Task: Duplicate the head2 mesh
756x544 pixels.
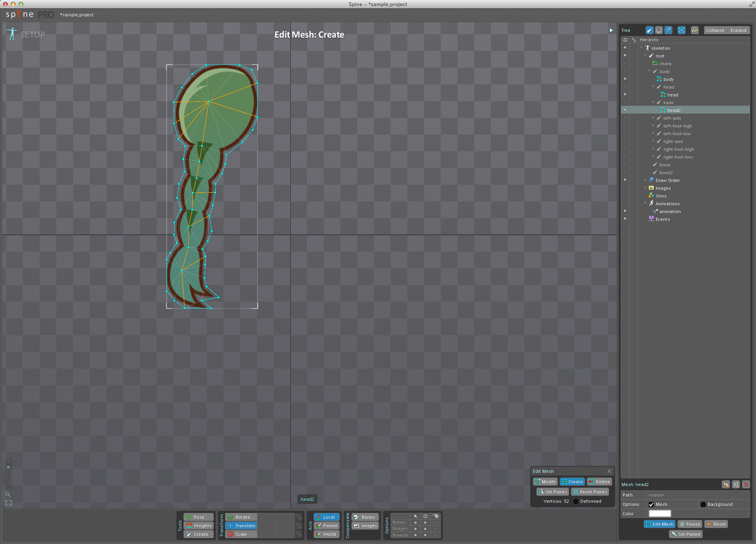Action: [726, 485]
